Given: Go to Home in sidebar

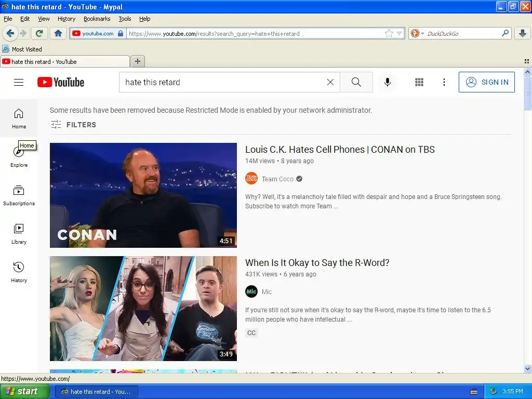Looking at the screenshot, I should [19, 118].
